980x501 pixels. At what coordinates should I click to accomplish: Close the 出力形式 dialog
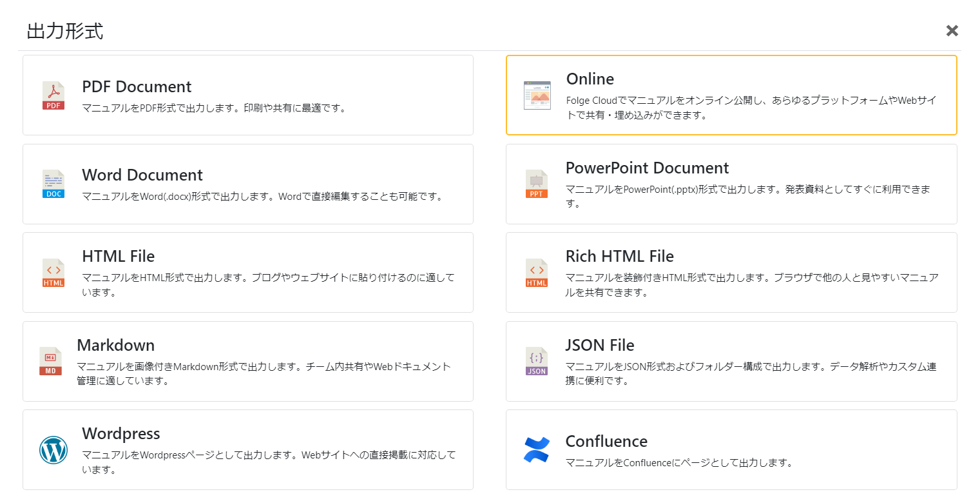[952, 30]
